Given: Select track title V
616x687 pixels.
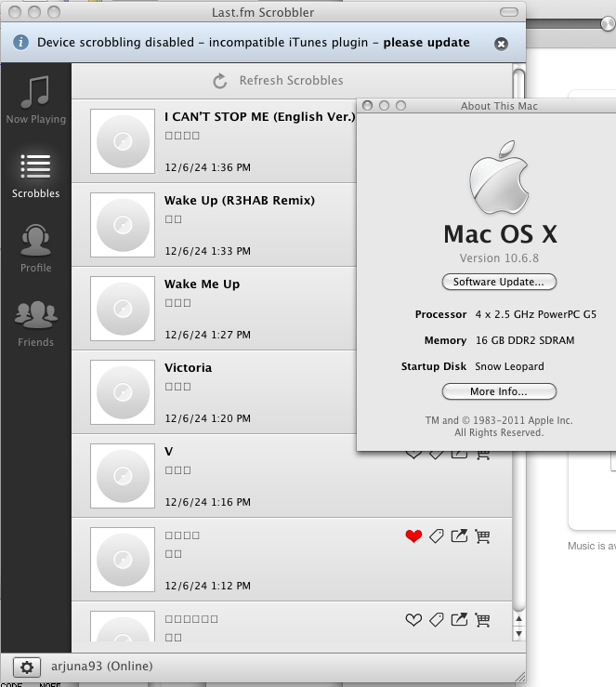Looking at the screenshot, I should 168,451.
